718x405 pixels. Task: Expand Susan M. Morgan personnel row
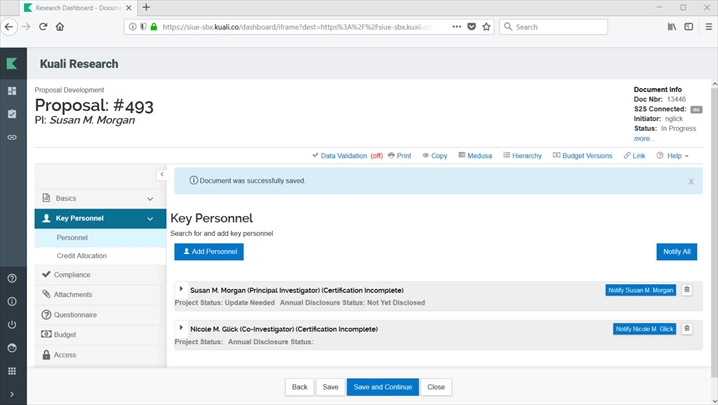pos(181,289)
